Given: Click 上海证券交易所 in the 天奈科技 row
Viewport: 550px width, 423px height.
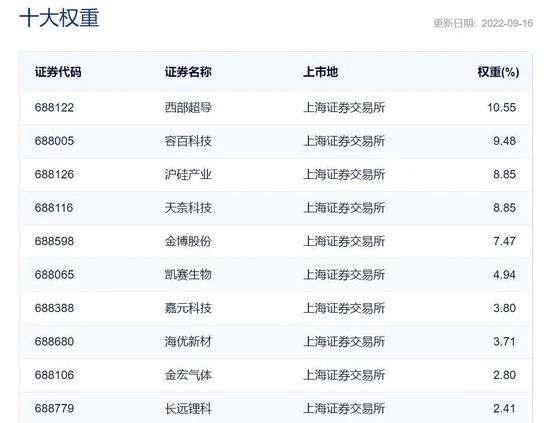Looking at the screenshot, I should (344, 208).
